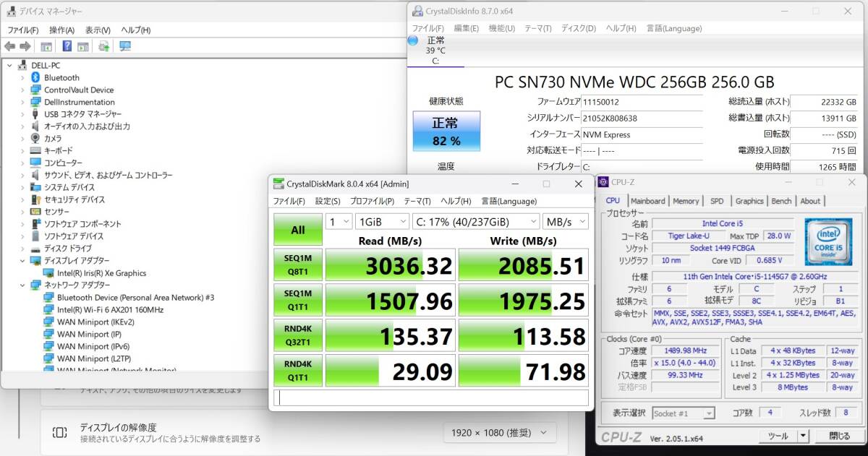Viewport: 868px width, 456px height.
Task: Open プロファイル(P) menu in CrystalDiskMark
Action: 372,201
